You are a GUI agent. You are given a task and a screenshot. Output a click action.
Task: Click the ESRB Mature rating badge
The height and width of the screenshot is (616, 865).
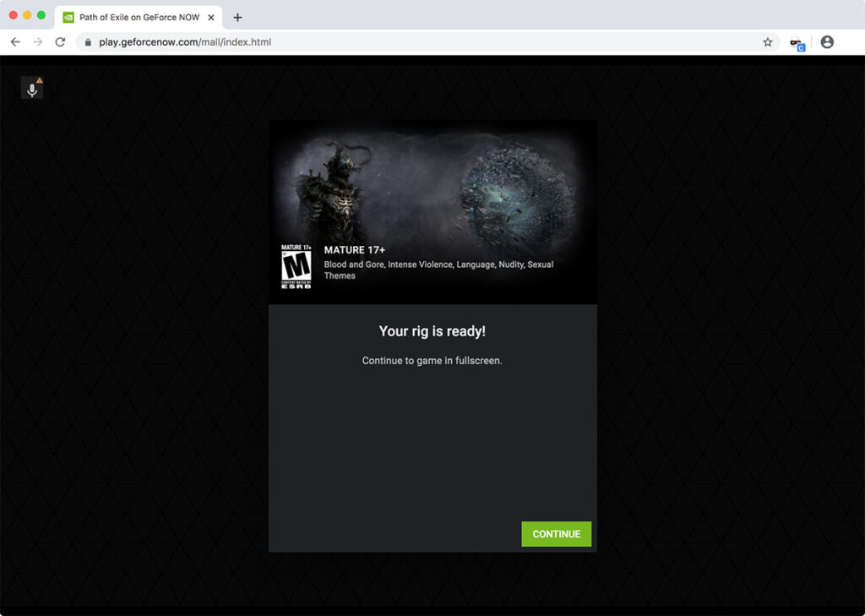296,267
